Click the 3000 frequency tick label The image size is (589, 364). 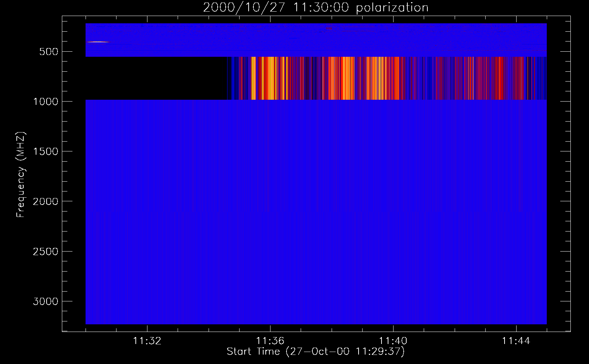pos(46,301)
